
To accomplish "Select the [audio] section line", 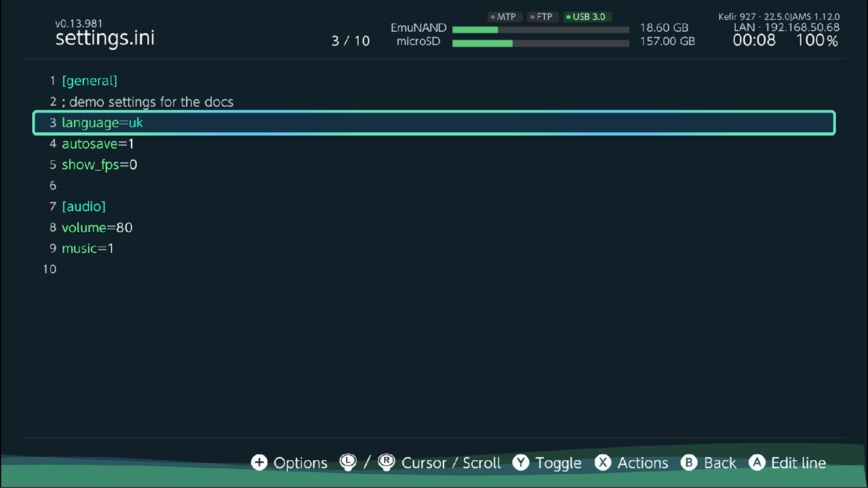I will coord(434,207).
